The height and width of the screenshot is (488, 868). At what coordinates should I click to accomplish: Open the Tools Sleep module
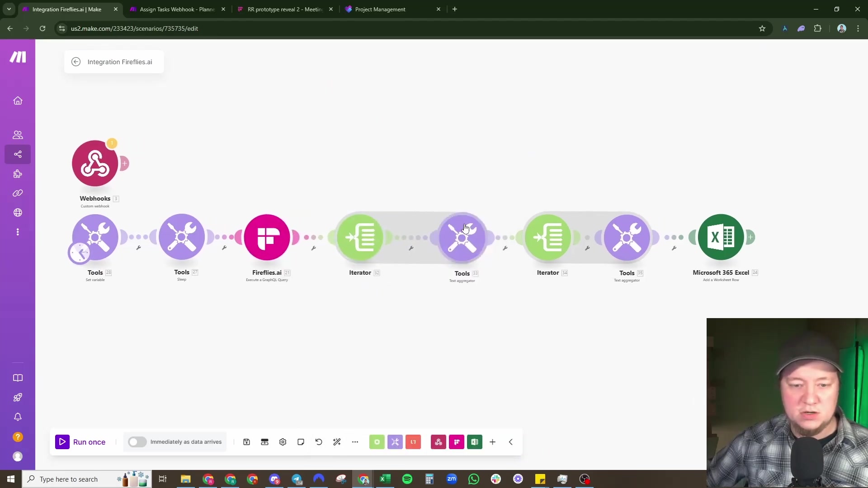click(x=182, y=237)
